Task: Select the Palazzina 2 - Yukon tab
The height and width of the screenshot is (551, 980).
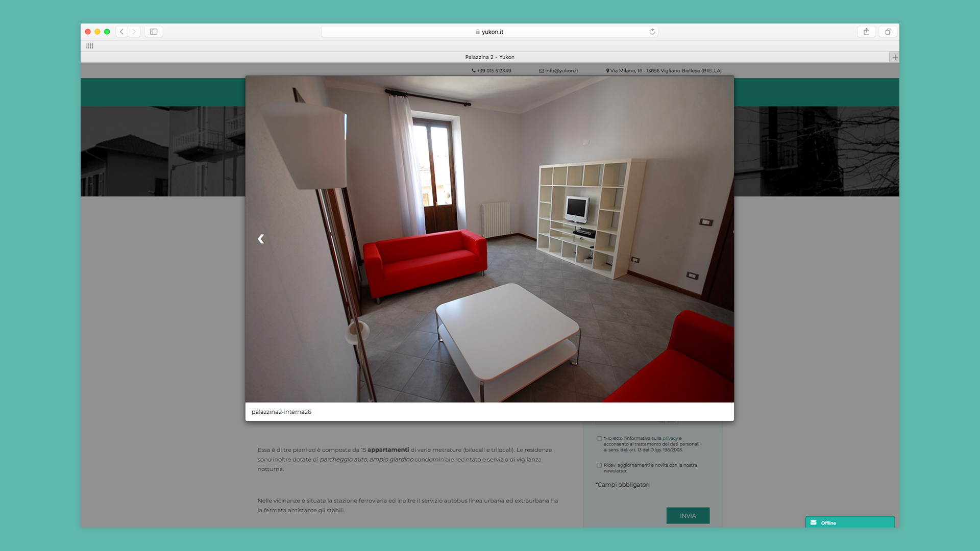Action: (x=489, y=57)
